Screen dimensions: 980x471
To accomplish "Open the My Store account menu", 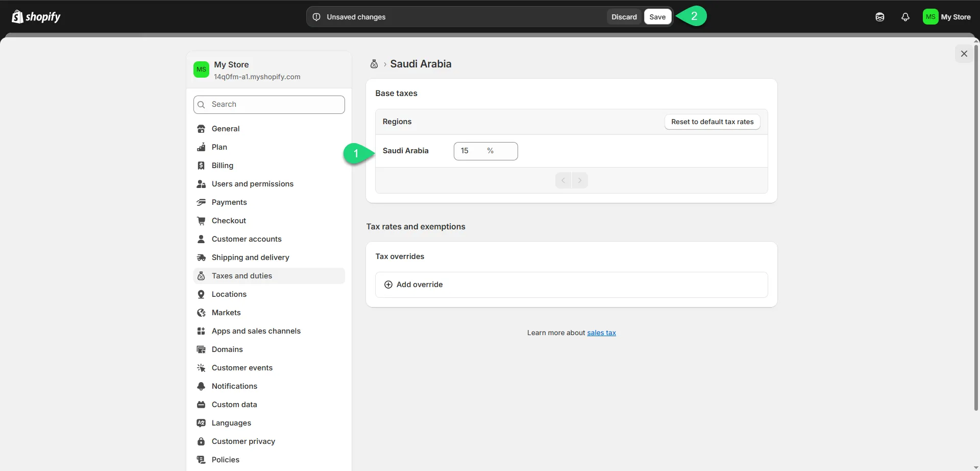I will tap(946, 17).
